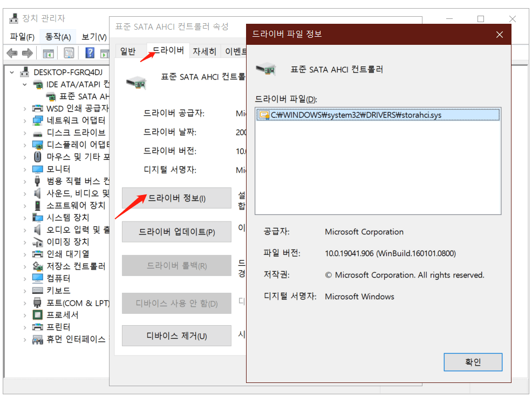The image size is (532, 397).
Task: Click the show/hide console tree toolbar icon
Action: tap(49, 52)
